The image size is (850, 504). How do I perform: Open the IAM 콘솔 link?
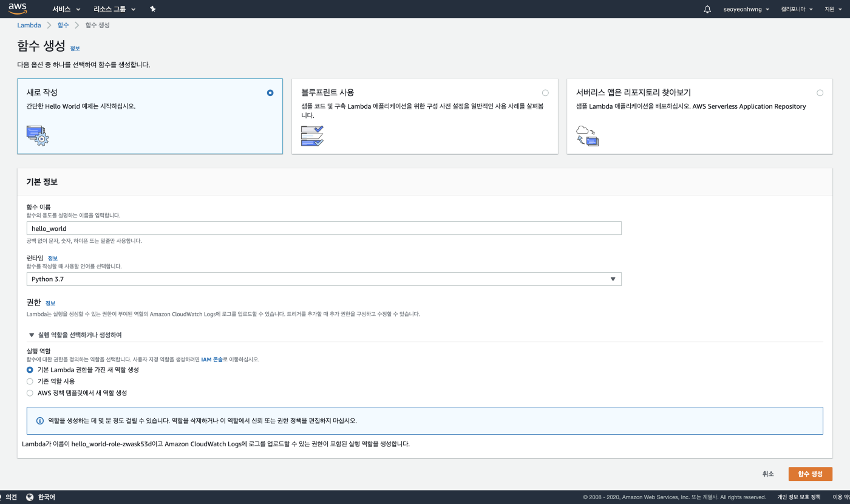tap(212, 359)
